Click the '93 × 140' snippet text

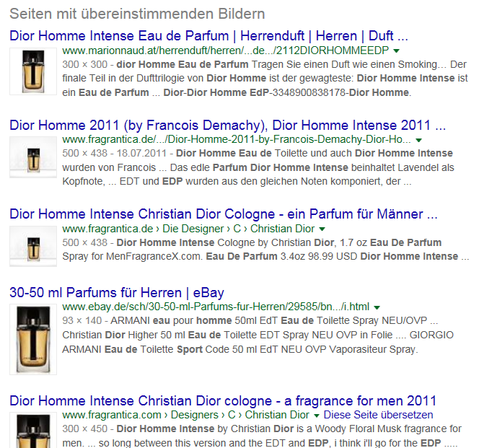[82, 320]
